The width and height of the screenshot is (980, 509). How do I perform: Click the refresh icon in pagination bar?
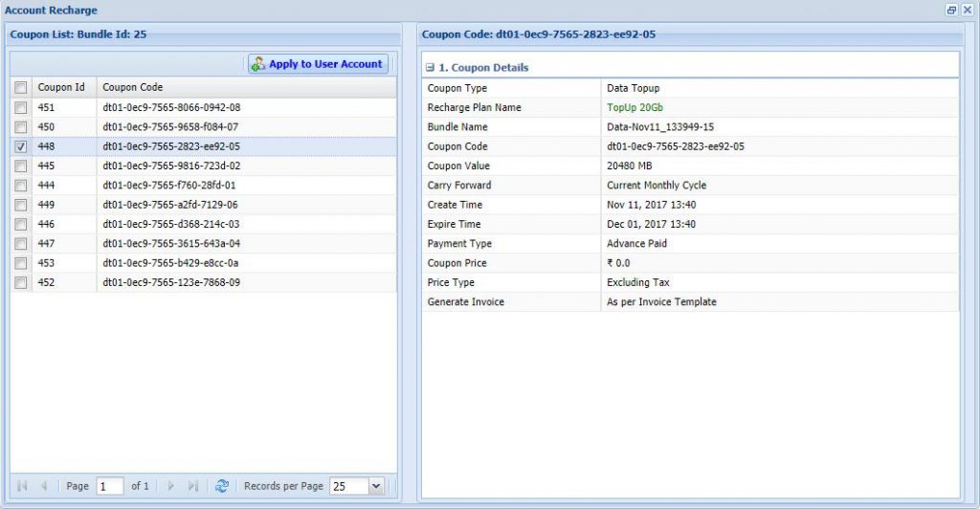coord(222,486)
